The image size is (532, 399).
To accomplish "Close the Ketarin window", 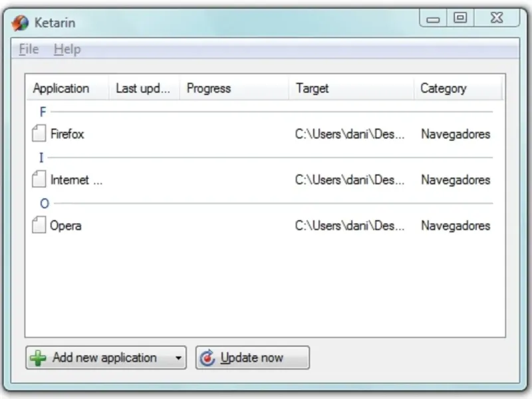I will pyautogui.click(x=496, y=18).
